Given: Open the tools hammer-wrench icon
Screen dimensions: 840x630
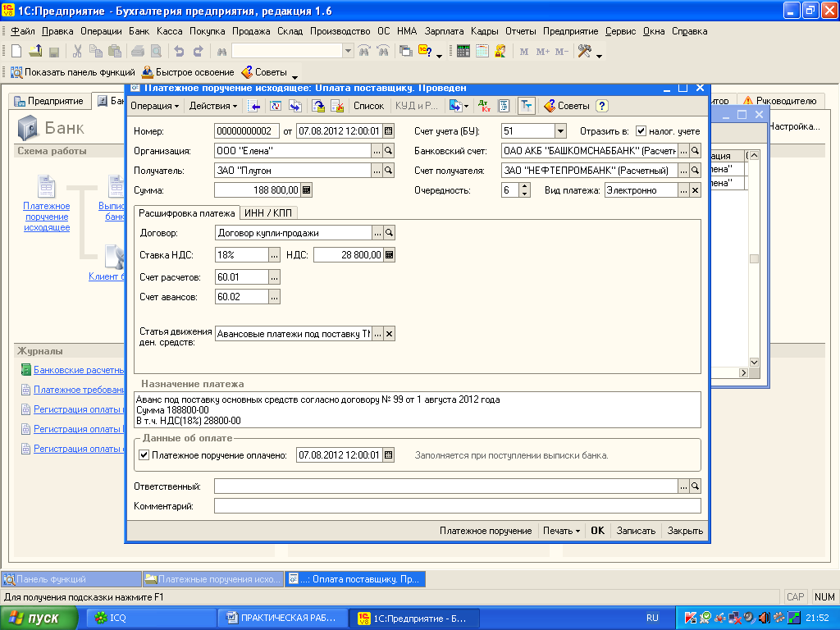Looking at the screenshot, I should (584, 51).
